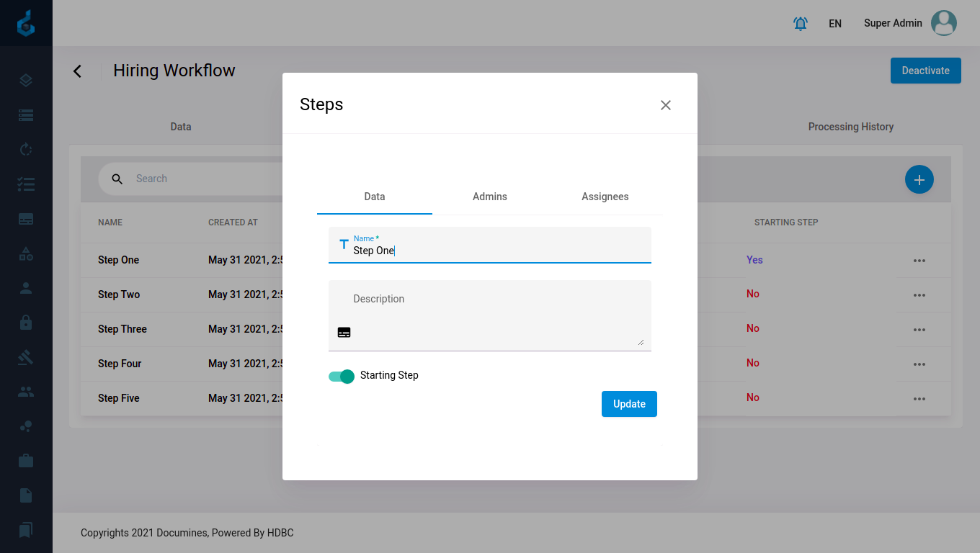The width and height of the screenshot is (980, 553).
Task: Click the blue plus add button
Action: 919,179
